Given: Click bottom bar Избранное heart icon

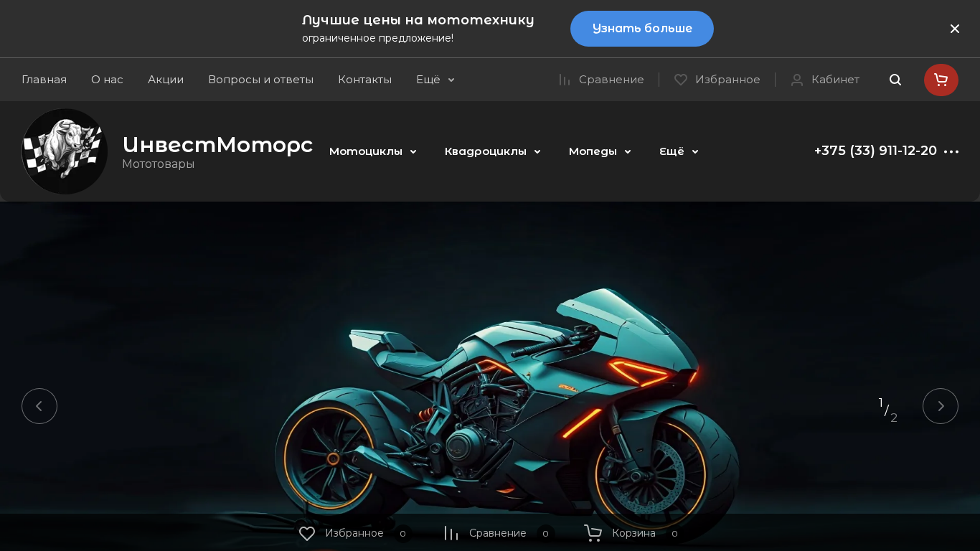Looking at the screenshot, I should coord(307,533).
